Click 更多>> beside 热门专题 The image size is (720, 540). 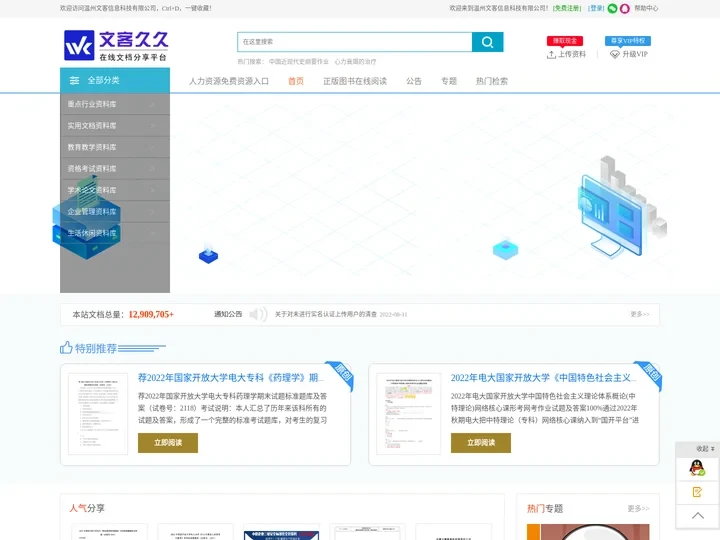tap(638, 508)
